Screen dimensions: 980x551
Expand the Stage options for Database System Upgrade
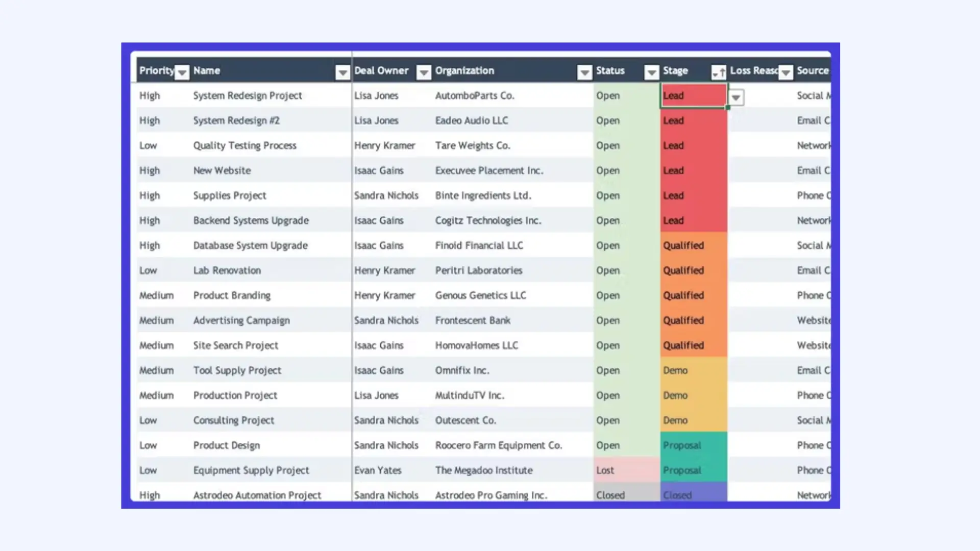point(693,245)
